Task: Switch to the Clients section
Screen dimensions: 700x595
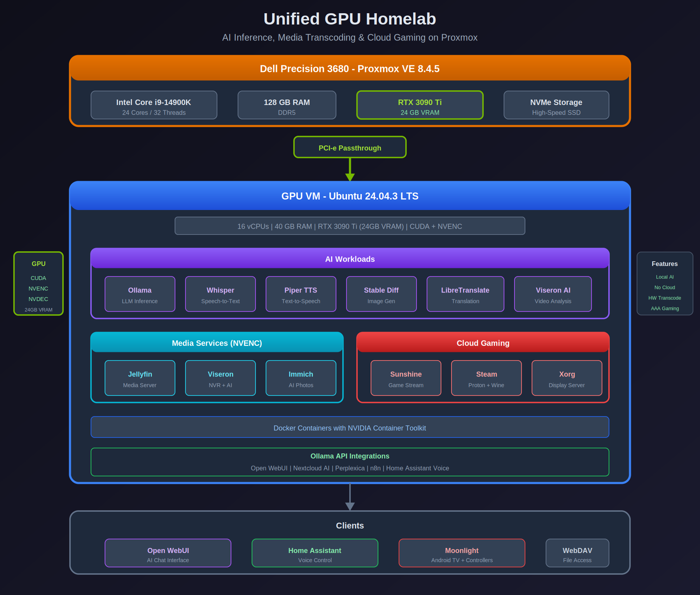Action: 350,525
